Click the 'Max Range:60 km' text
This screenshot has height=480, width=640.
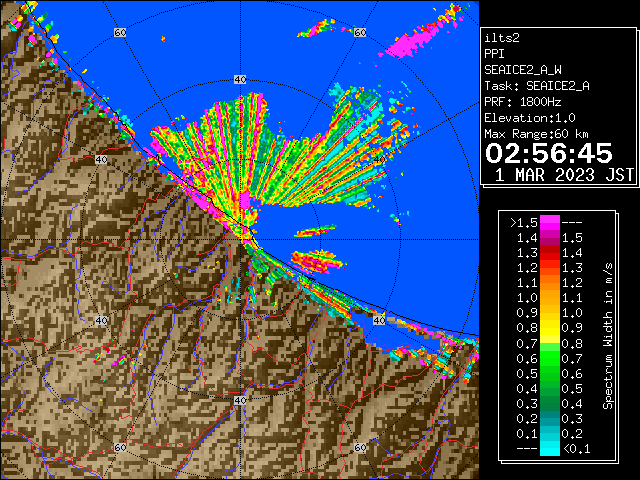[536, 134]
